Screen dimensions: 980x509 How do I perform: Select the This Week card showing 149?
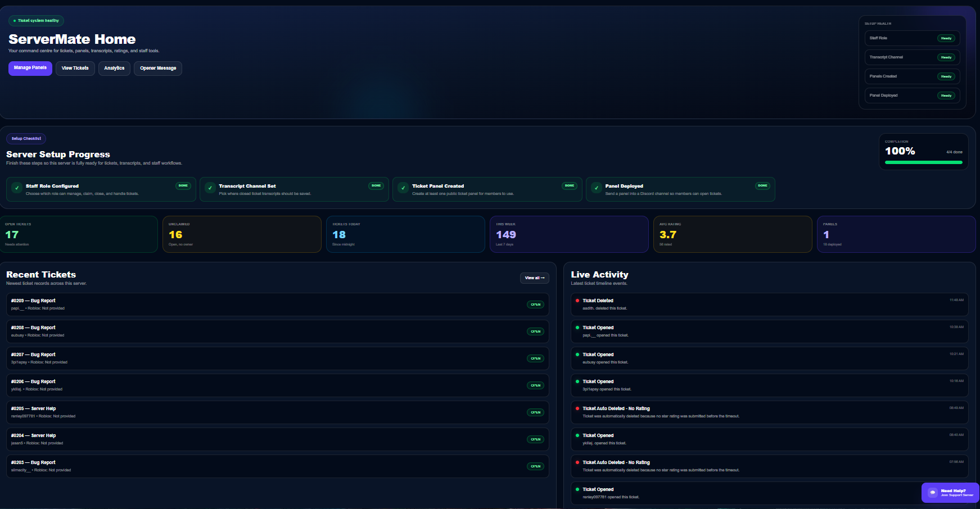569,234
